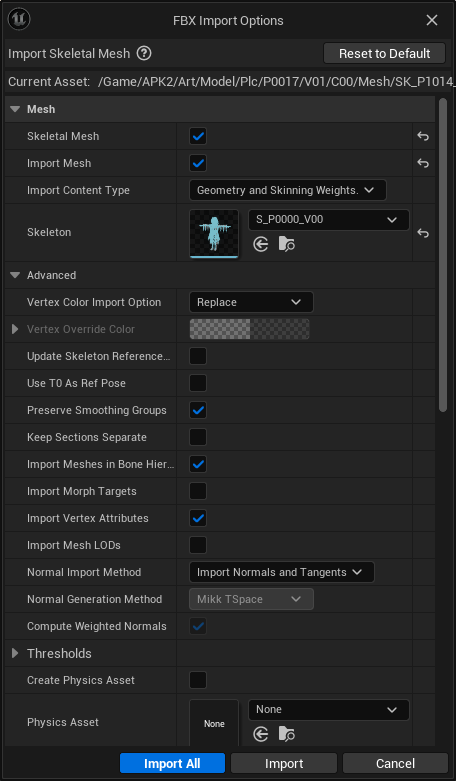Click the Physics Asset None thumbnail

point(214,723)
